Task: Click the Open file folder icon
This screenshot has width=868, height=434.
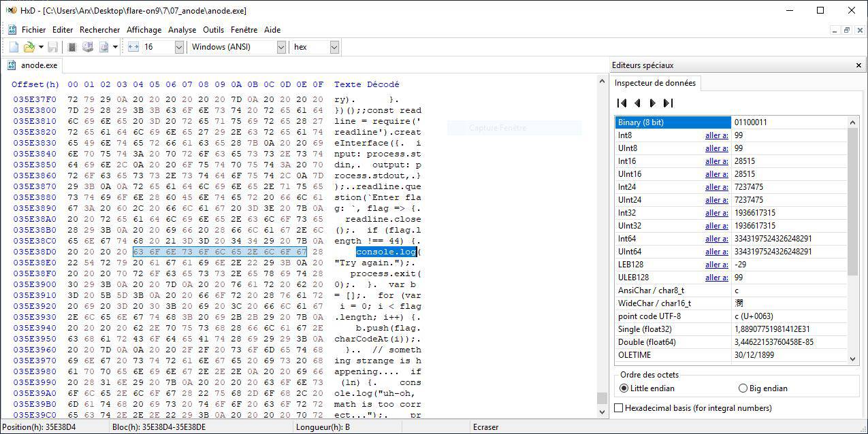Action: tap(29, 47)
